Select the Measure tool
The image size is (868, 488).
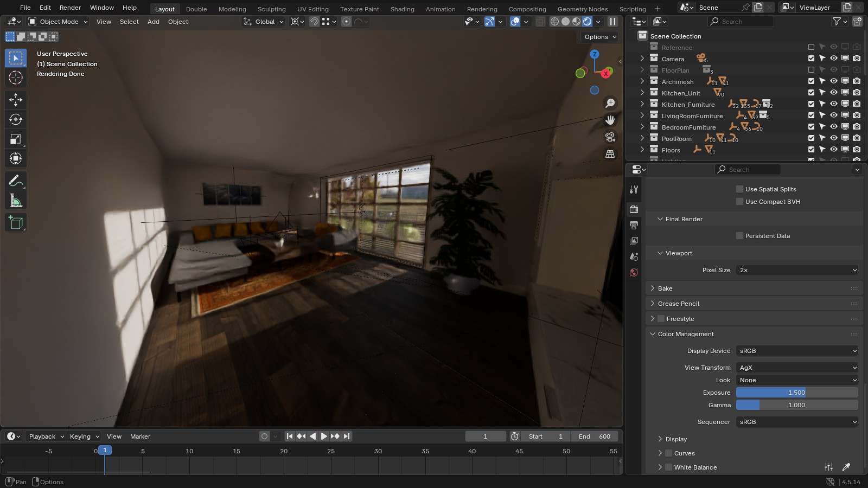click(16, 201)
